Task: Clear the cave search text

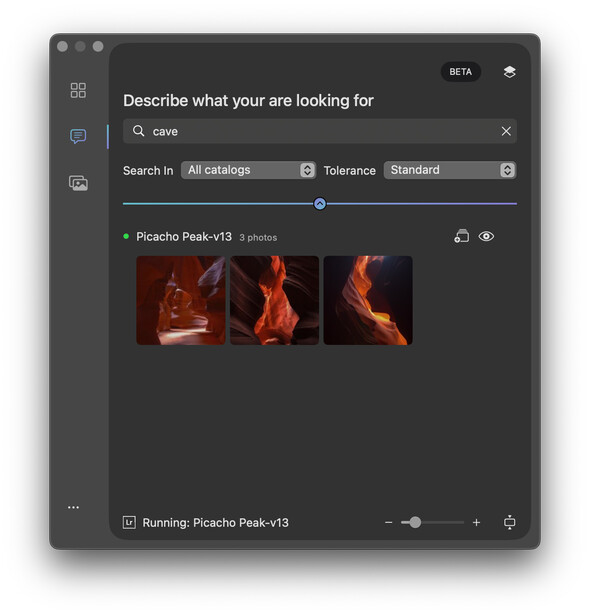Action: pyautogui.click(x=506, y=131)
